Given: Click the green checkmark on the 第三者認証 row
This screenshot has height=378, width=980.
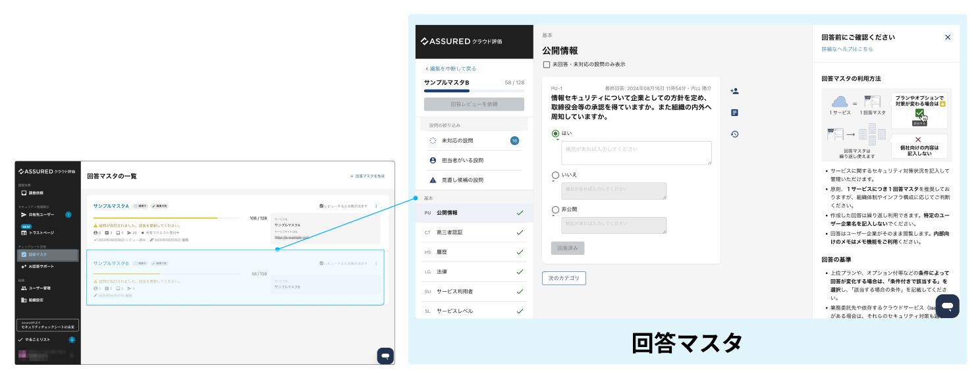Looking at the screenshot, I should click(x=520, y=232).
